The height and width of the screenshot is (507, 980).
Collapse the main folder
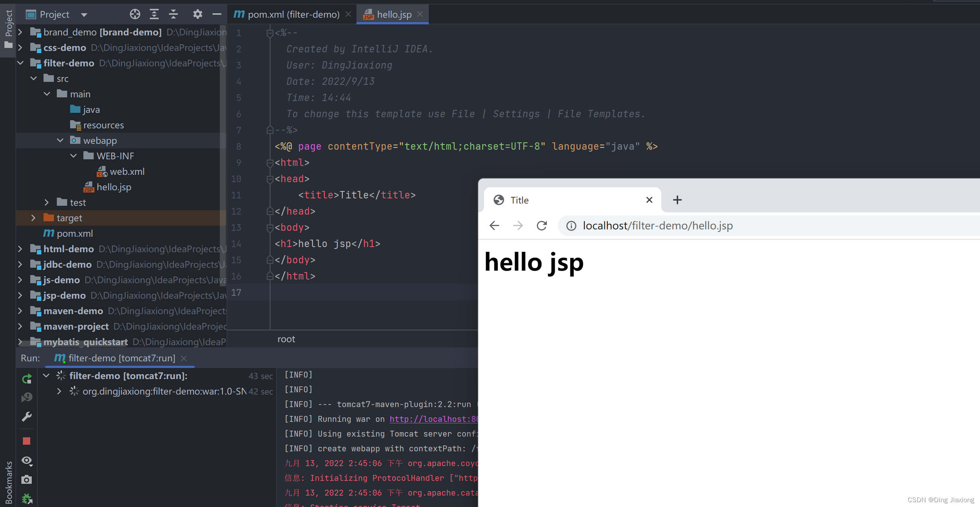47,94
